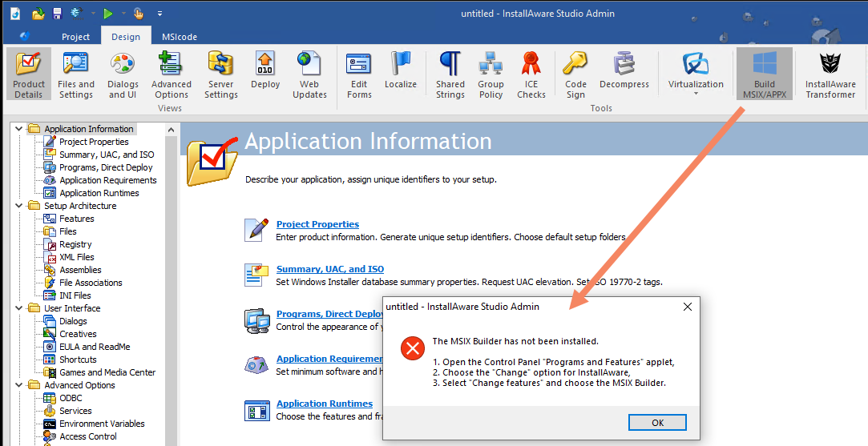Switch to the Project ribbon tab
Viewport: 868px width, 446px height.
(76, 37)
